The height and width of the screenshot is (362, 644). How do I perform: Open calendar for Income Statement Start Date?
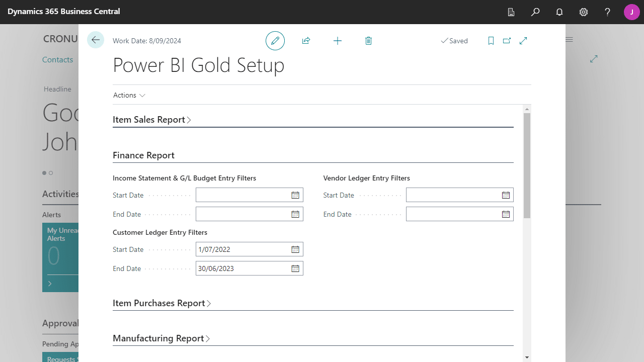click(295, 195)
